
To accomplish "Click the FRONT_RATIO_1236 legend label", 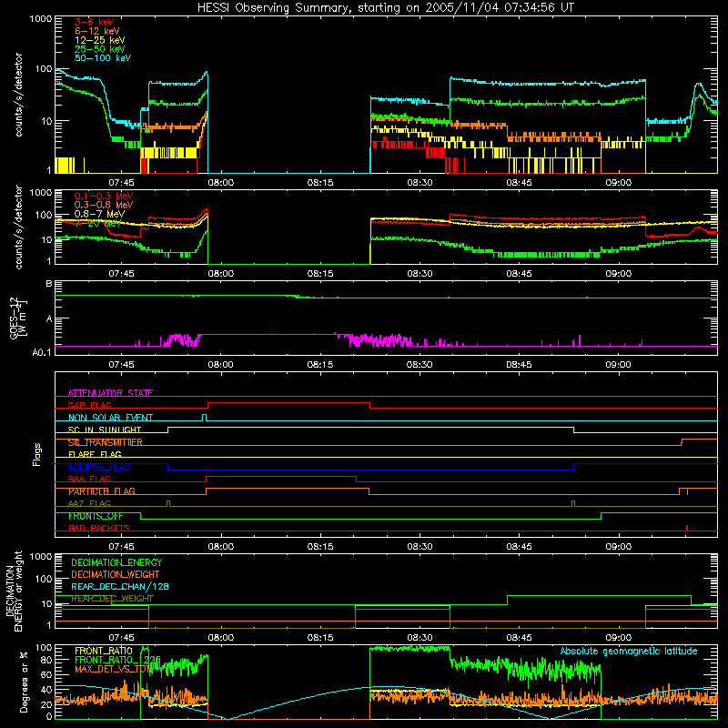I will tap(117, 660).
